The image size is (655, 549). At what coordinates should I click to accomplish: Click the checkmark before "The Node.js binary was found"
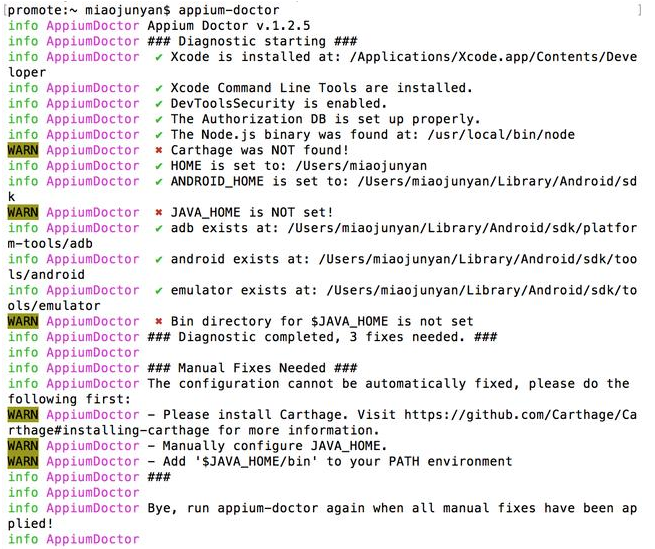(x=159, y=135)
